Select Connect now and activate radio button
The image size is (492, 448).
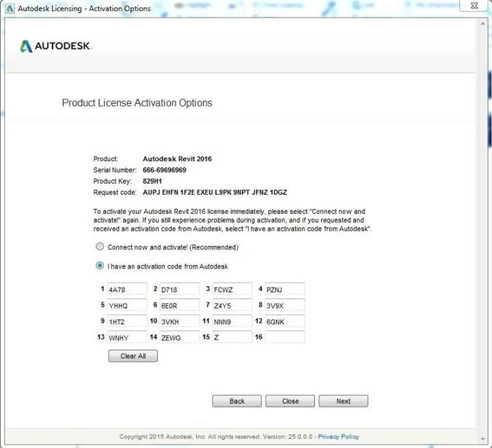point(100,247)
